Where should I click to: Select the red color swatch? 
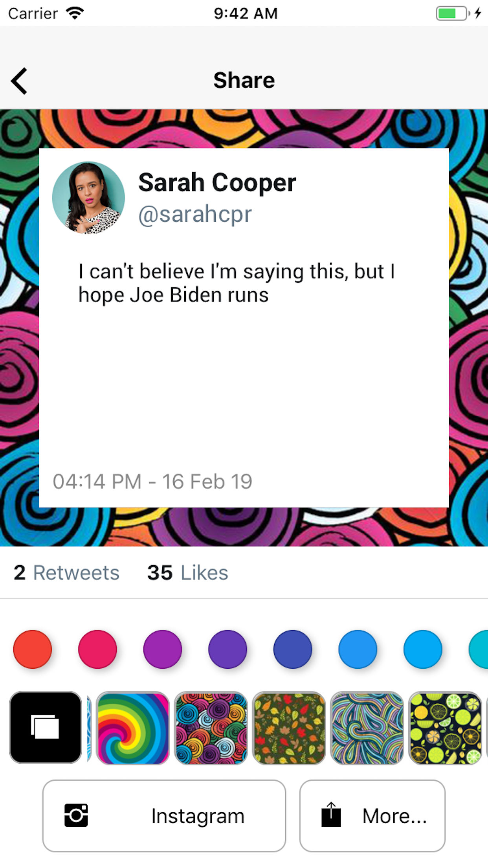pyautogui.click(x=33, y=649)
